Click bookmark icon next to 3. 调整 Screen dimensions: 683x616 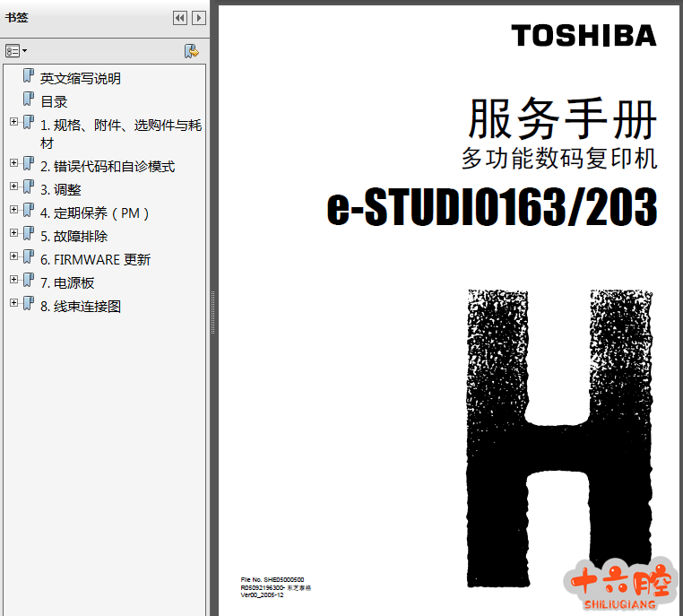(x=29, y=188)
